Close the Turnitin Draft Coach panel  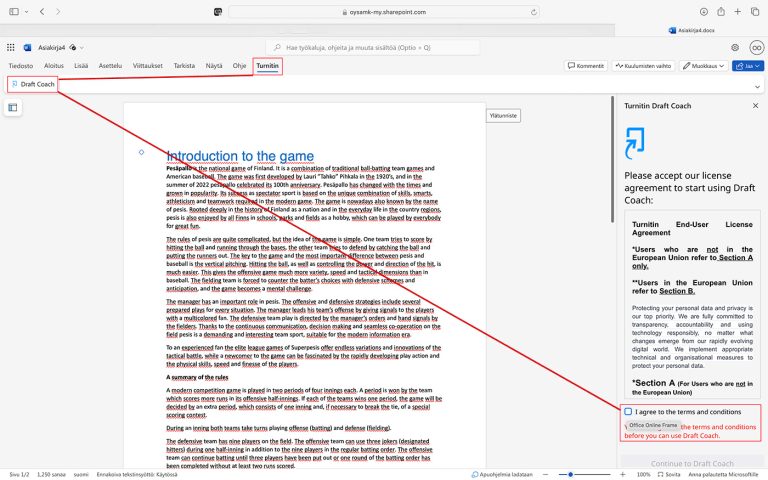755,104
